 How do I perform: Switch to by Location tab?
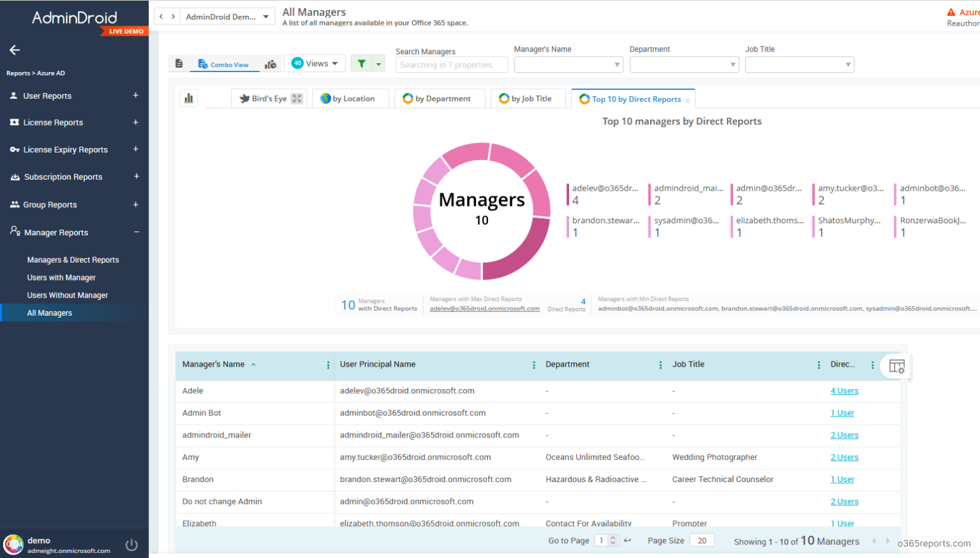tap(350, 99)
